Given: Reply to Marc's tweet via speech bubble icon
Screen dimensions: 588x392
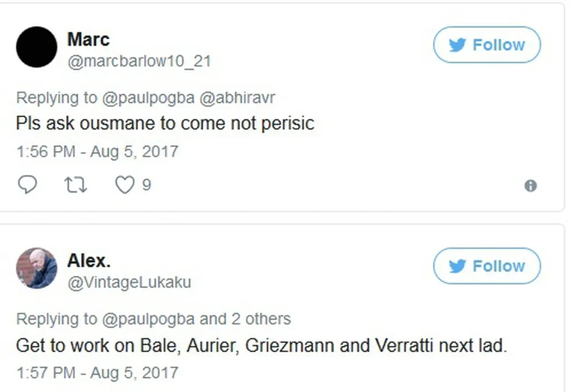Looking at the screenshot, I should pos(27,185).
